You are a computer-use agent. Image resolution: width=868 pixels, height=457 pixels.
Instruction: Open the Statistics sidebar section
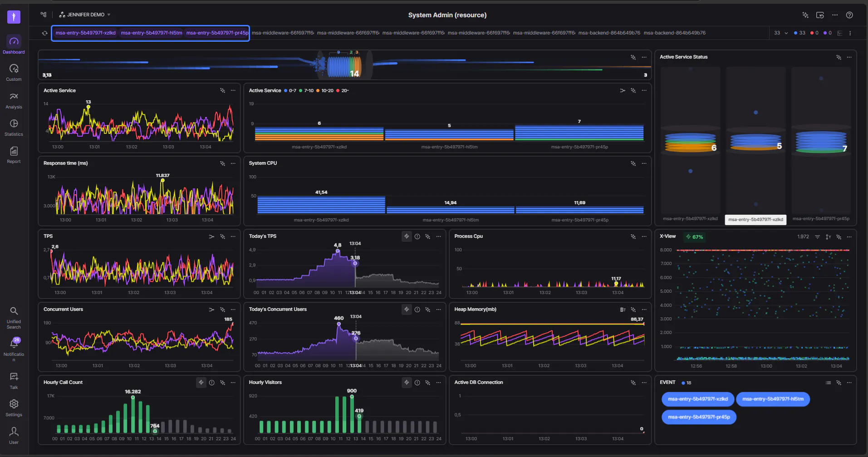tap(14, 128)
